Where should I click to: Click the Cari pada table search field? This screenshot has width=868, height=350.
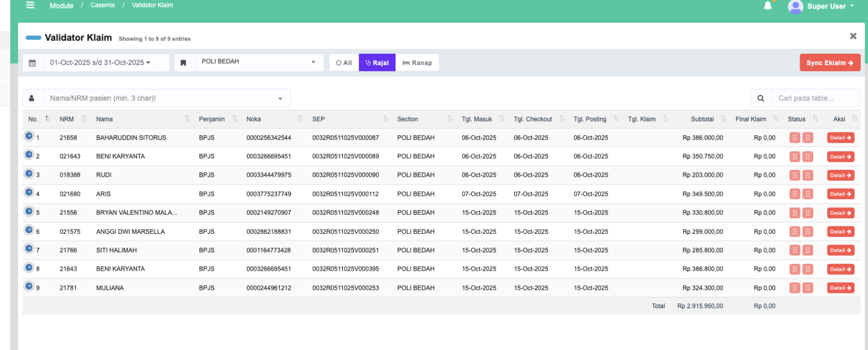(x=815, y=98)
